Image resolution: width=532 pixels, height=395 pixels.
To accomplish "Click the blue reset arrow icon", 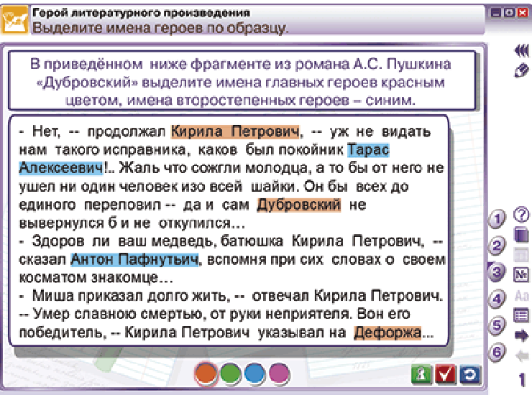I will [470, 375].
